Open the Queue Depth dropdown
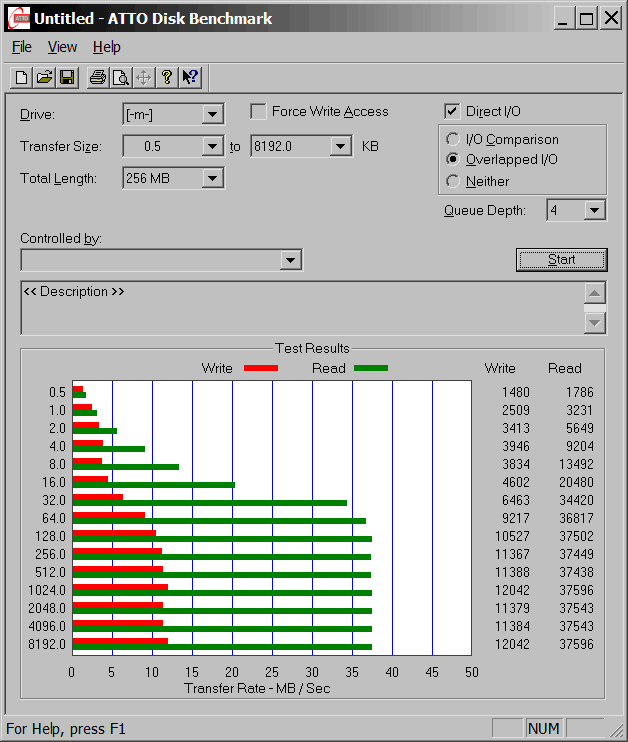628x742 pixels. coord(595,210)
